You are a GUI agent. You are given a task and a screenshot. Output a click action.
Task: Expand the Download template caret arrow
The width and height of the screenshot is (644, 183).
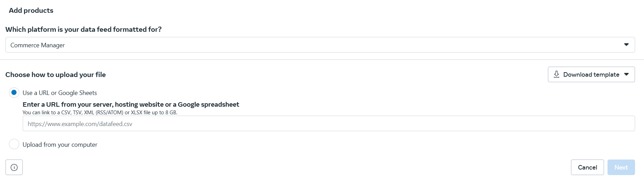(626, 75)
